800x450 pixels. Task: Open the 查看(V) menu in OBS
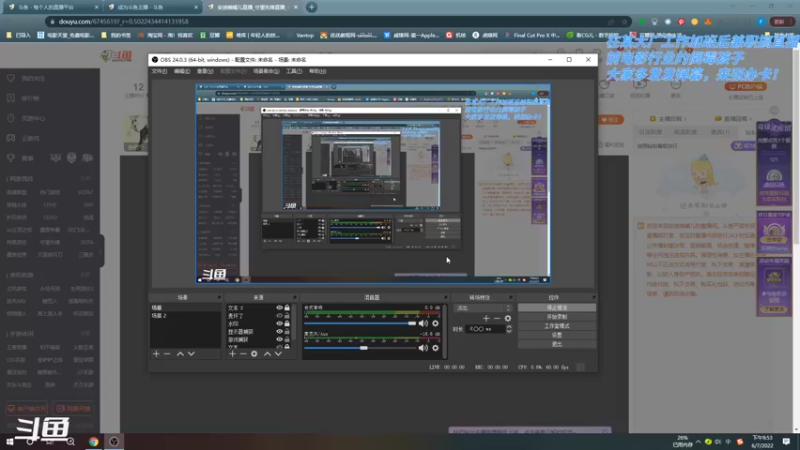click(205, 71)
